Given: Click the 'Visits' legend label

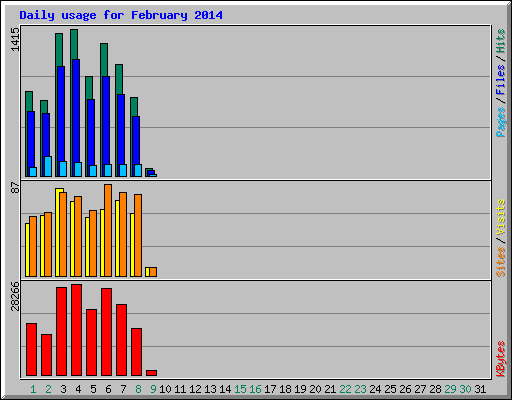Looking at the screenshot, I should click(501, 218).
